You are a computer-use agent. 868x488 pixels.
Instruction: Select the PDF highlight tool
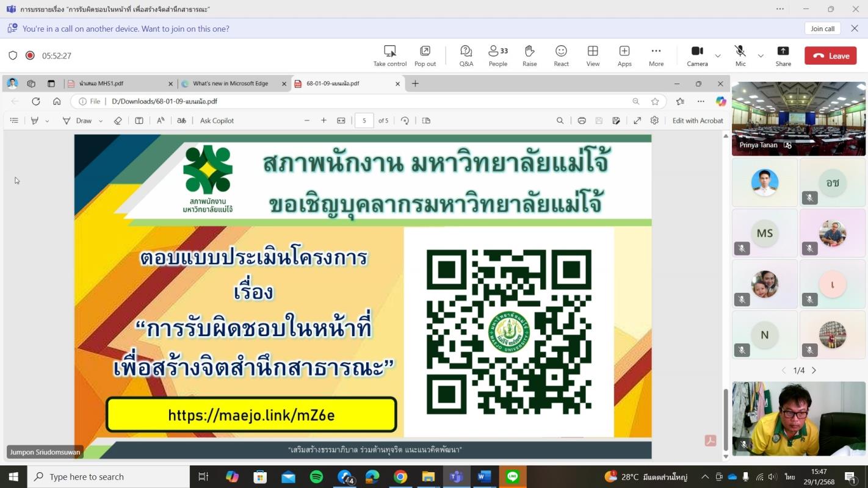coord(35,121)
